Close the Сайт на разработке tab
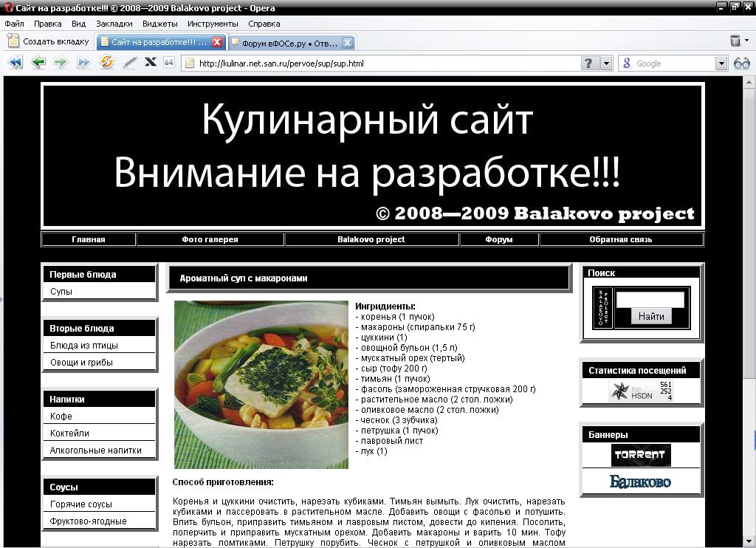The height and width of the screenshot is (548, 756). point(217,42)
